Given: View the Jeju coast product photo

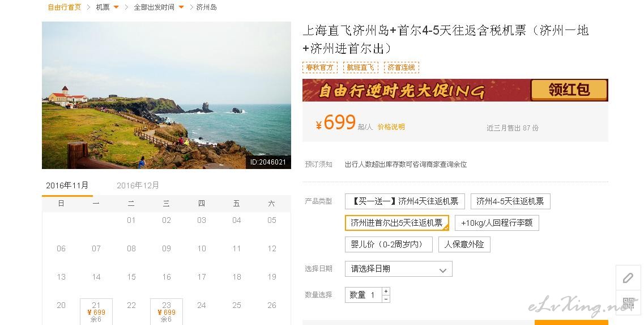Looking at the screenshot, I should pos(167,95).
